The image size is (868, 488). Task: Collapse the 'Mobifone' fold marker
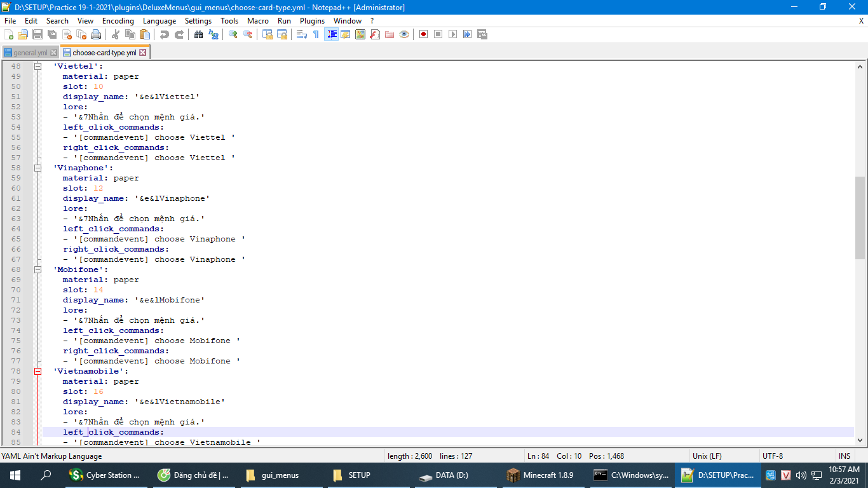coord(37,269)
